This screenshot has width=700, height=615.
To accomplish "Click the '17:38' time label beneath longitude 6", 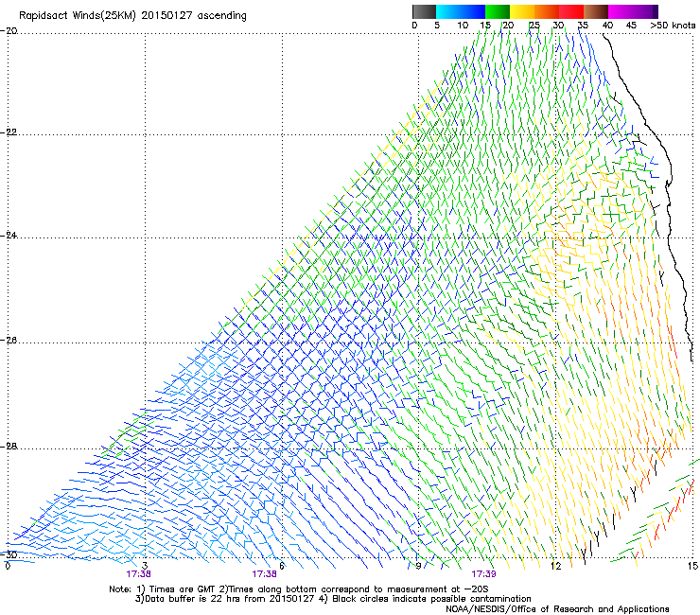I will pyautogui.click(x=264, y=574).
